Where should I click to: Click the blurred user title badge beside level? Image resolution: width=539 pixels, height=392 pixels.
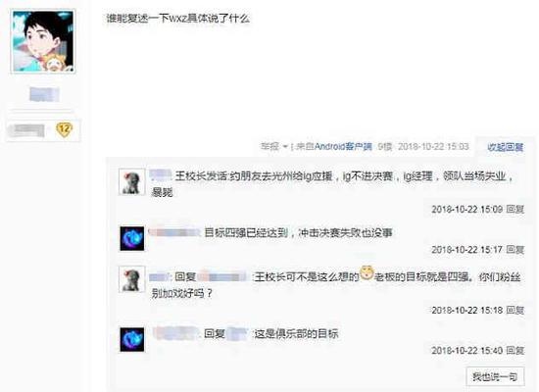[x=27, y=130]
